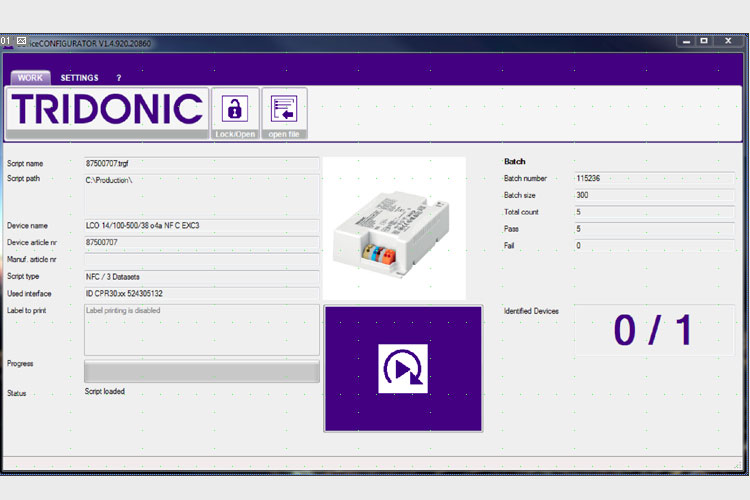Click the Batch size field
Viewport: 750px width, 500px height.
tap(653, 195)
